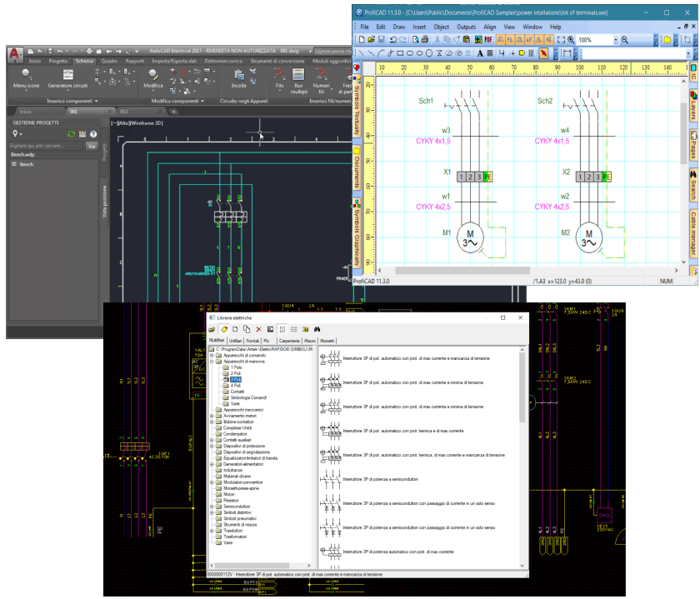Click the copy pages icon in Librerie elettriche
This screenshot has width=700, height=599.
[247, 329]
